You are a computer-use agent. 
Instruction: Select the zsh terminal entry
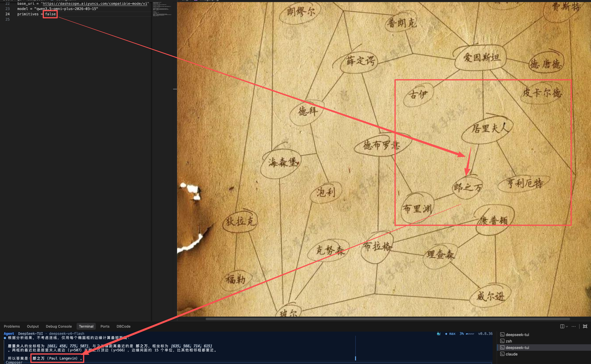coord(544,341)
